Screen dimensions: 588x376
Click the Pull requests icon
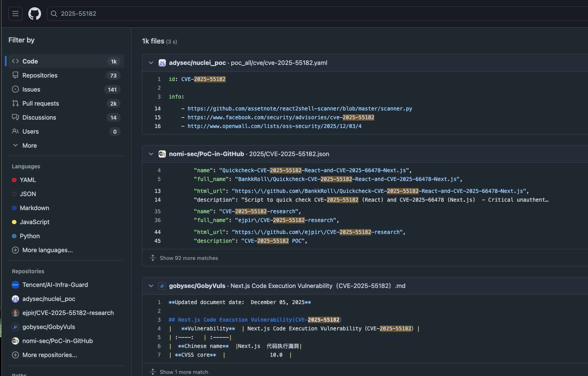click(x=15, y=103)
